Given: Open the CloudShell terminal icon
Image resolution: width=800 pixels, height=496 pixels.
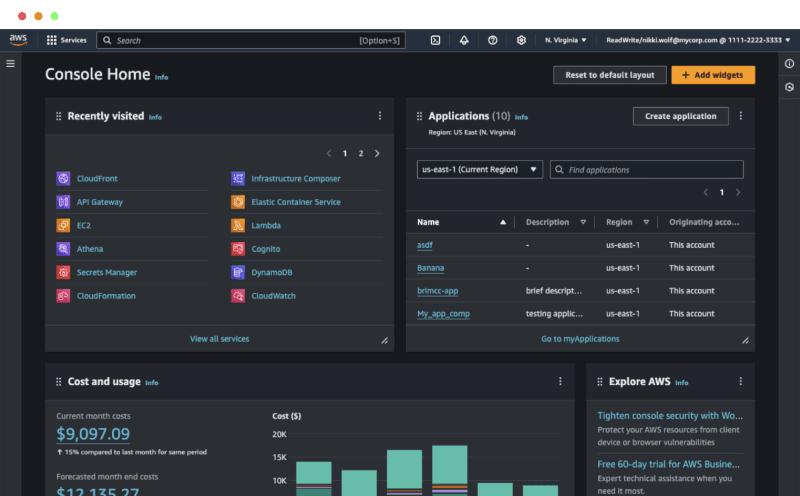Looking at the screenshot, I should point(435,40).
